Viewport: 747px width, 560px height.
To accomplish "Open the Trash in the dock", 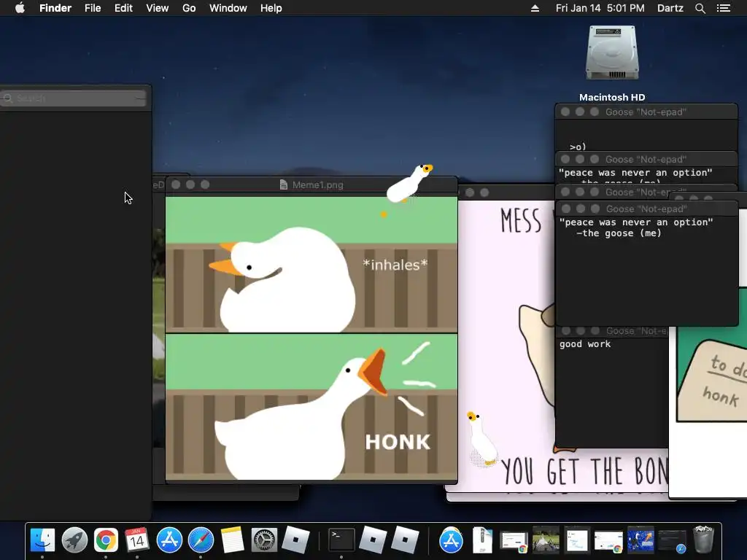I will 704,540.
